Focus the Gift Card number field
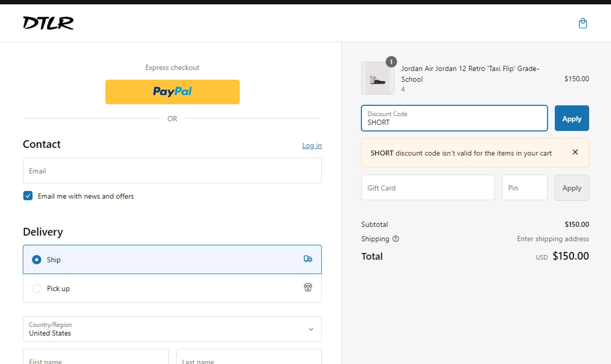Viewport: 611px width, 364px height. tap(428, 187)
